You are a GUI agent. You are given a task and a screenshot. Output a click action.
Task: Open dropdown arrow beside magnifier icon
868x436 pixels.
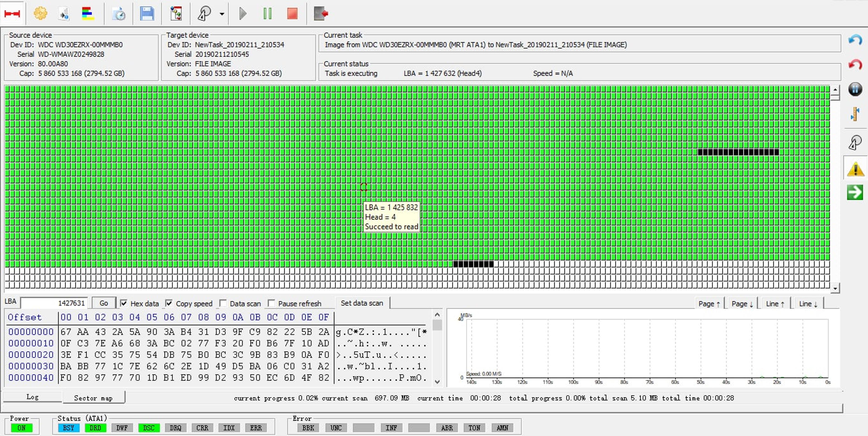click(222, 14)
